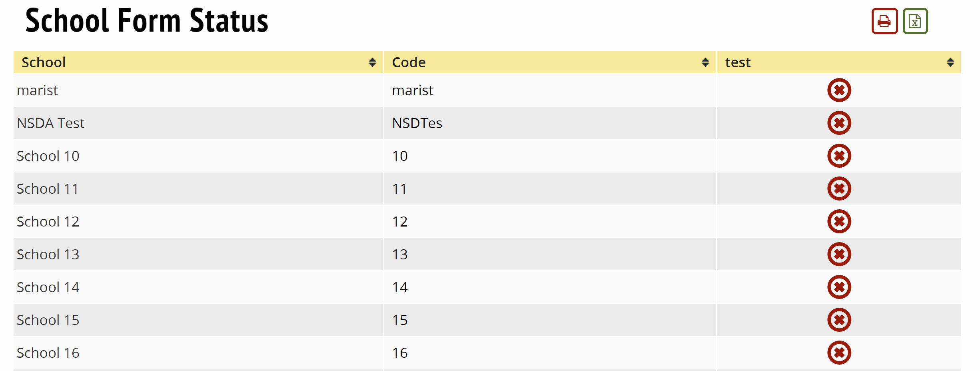Click red X icon in School 12 row
Image resolution: width=980 pixels, height=371 pixels.
tap(839, 222)
